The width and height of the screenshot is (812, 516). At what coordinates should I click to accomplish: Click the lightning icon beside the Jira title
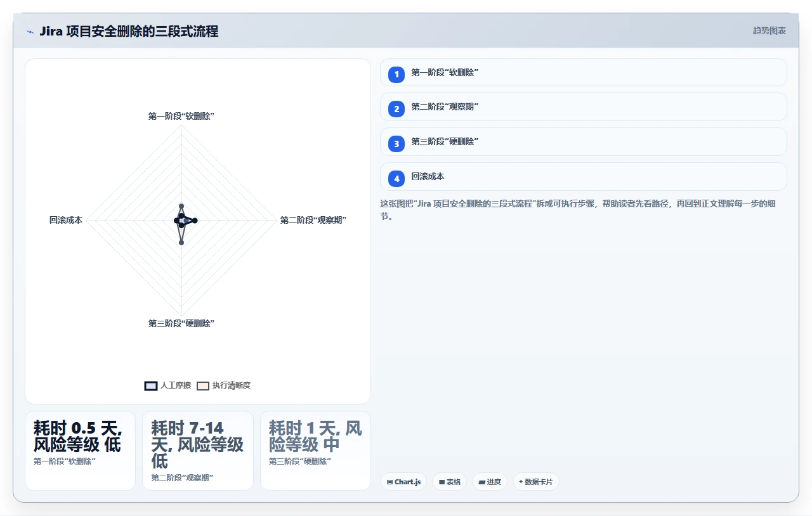[x=30, y=31]
